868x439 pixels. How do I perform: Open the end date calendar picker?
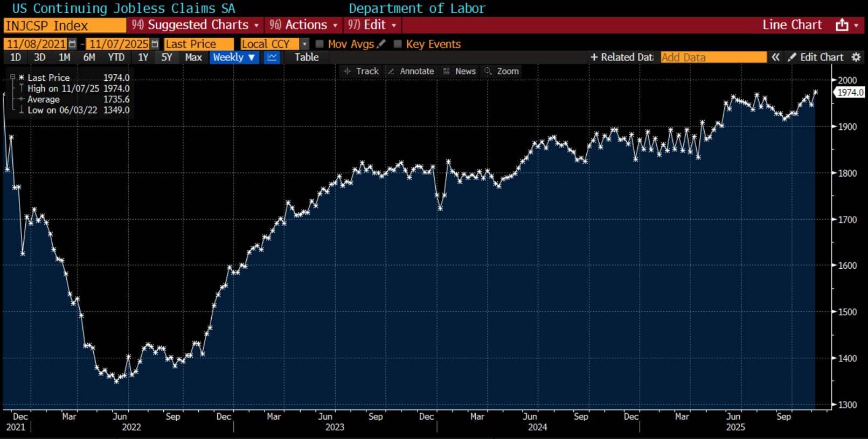tap(155, 44)
